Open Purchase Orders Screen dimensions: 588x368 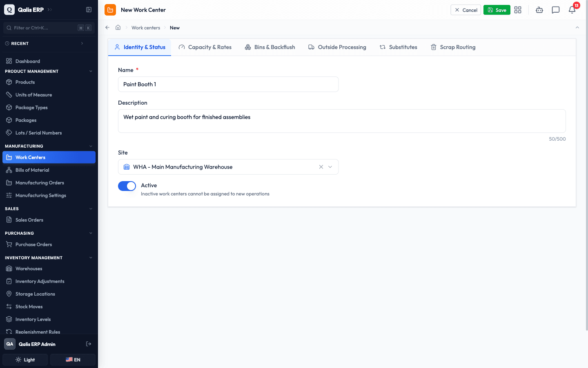(x=49, y=245)
